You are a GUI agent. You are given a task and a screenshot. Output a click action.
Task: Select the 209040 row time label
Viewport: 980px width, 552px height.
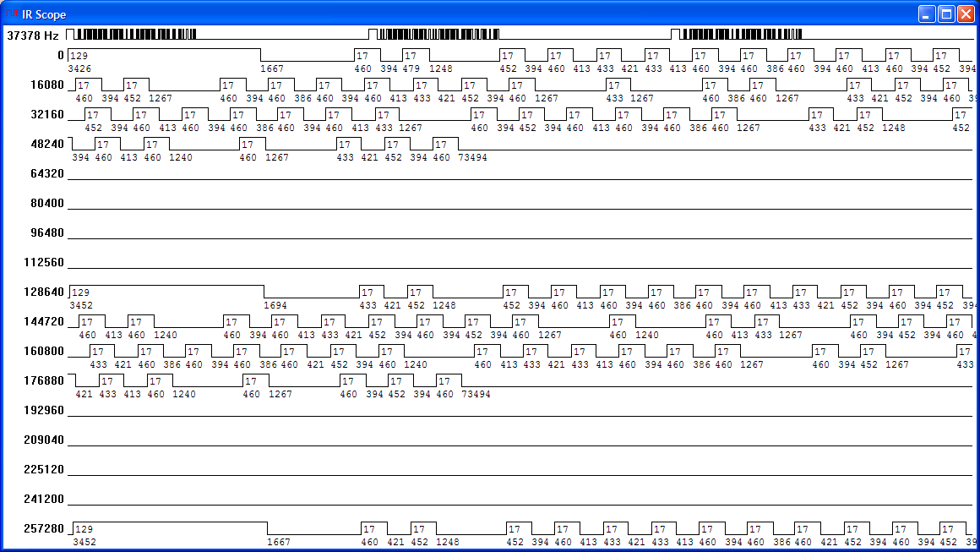[44, 440]
